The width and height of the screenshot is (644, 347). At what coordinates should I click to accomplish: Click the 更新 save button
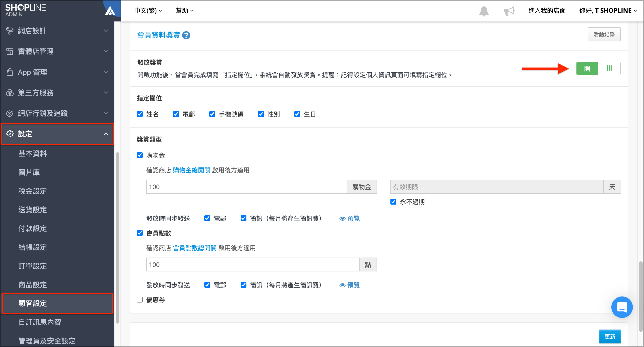tap(610, 336)
